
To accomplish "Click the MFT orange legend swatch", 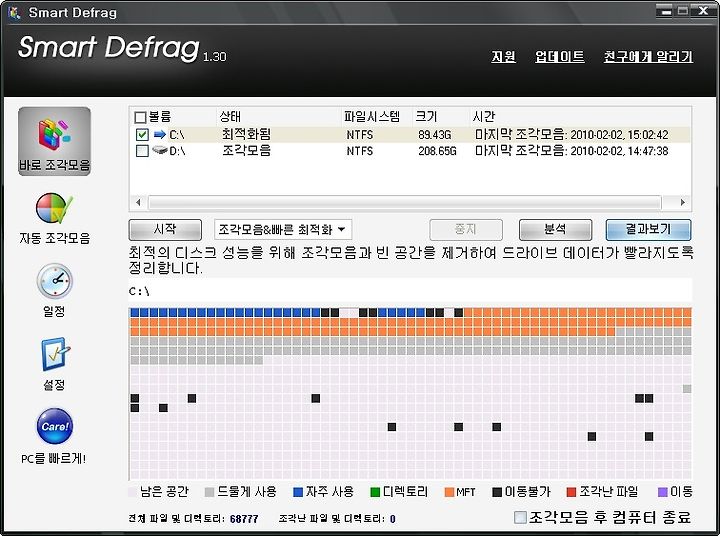I will (450, 492).
